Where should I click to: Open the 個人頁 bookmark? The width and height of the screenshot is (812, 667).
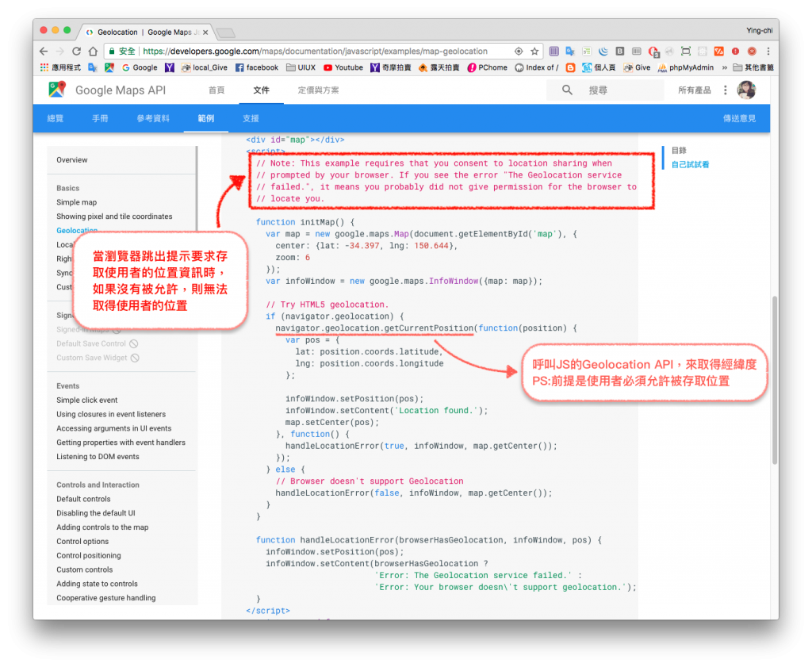click(599, 67)
